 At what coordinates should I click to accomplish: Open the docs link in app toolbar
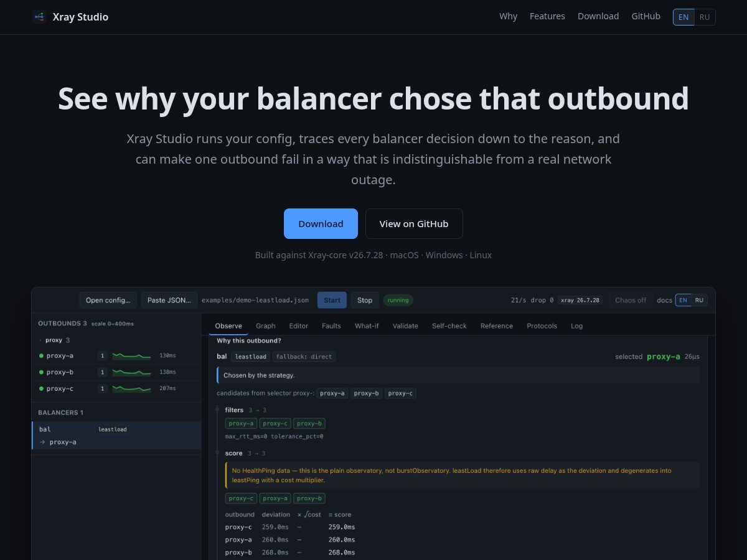[x=665, y=300]
